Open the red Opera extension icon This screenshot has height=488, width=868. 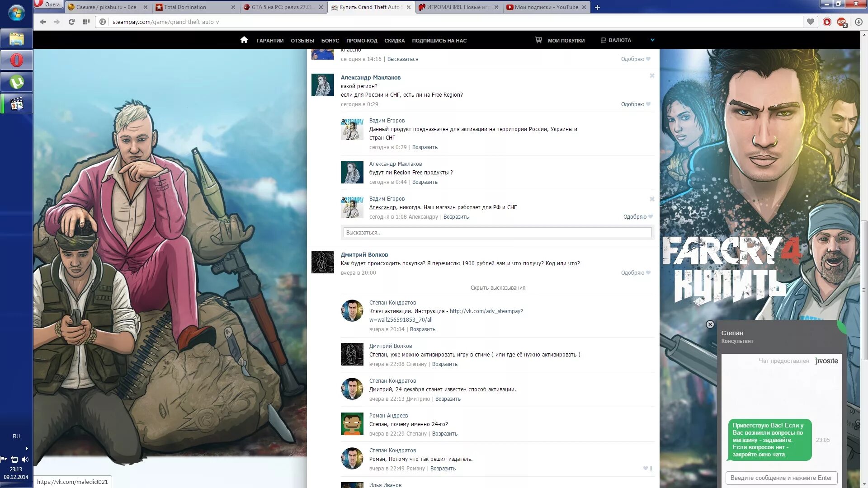pyautogui.click(x=827, y=22)
